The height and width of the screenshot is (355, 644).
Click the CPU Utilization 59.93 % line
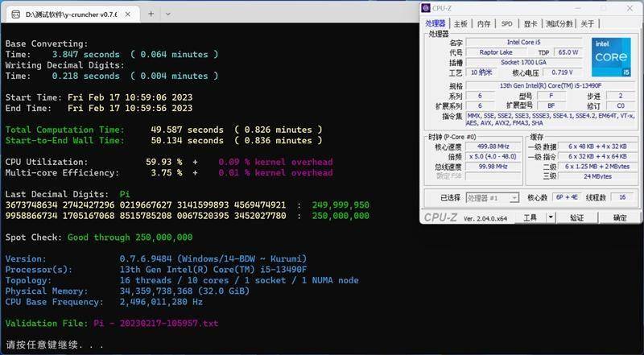pos(169,162)
